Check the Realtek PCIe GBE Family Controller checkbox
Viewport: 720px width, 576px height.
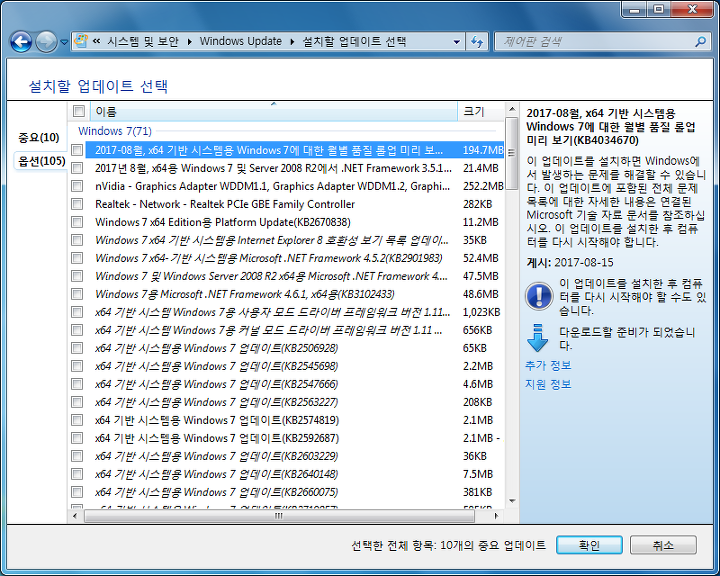point(77,204)
